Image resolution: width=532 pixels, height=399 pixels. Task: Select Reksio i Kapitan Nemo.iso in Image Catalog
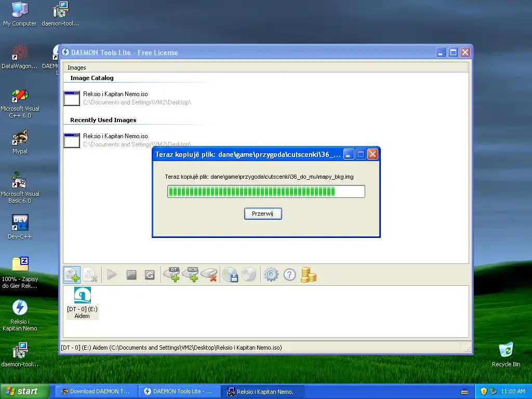click(x=127, y=98)
